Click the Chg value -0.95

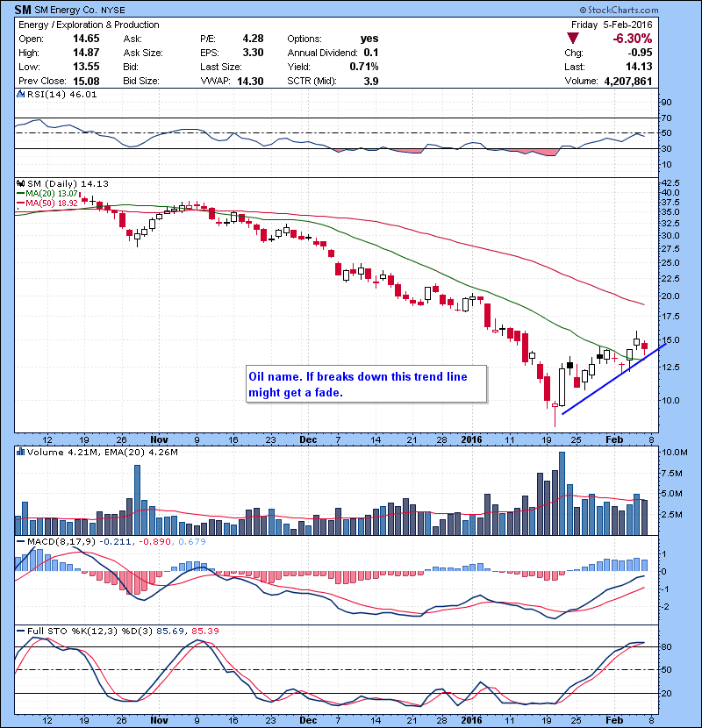tap(640, 53)
